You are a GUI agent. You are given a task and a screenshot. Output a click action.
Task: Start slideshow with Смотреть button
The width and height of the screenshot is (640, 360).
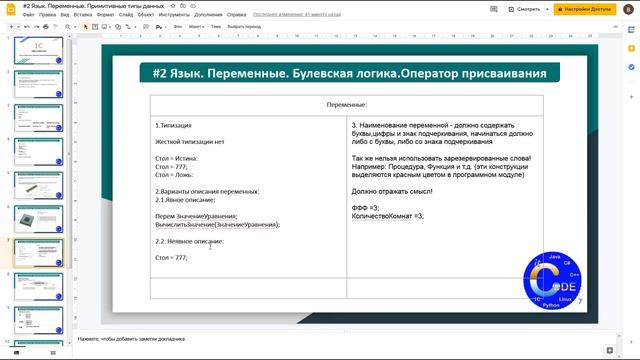[524, 9]
